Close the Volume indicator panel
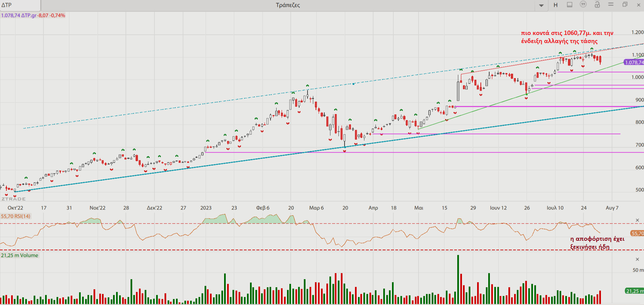This screenshot has width=644, height=305. [637, 259]
